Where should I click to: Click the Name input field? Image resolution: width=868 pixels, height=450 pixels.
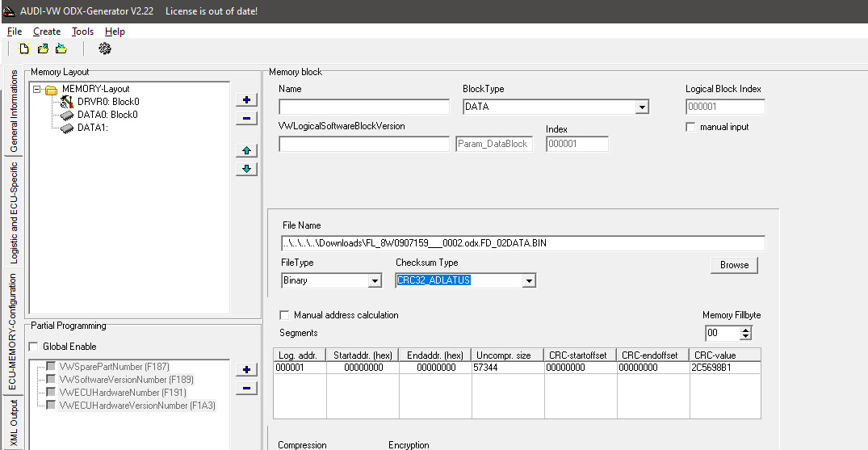coord(364,107)
